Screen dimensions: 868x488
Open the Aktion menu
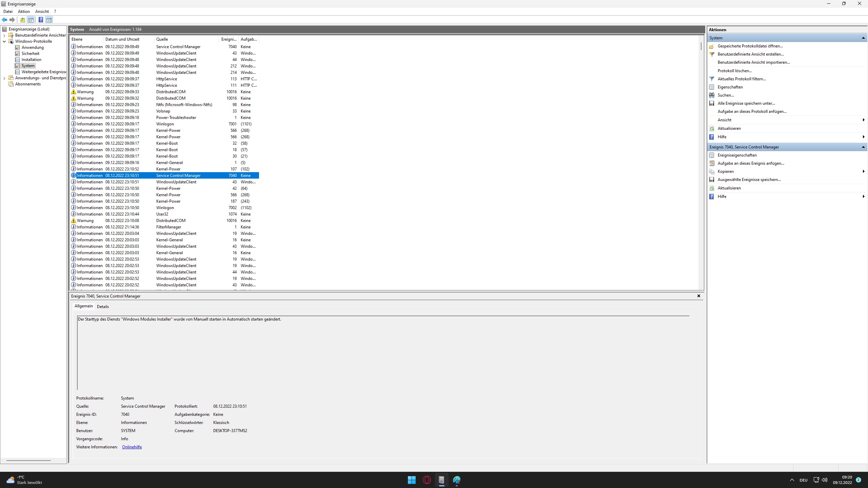pos(24,11)
